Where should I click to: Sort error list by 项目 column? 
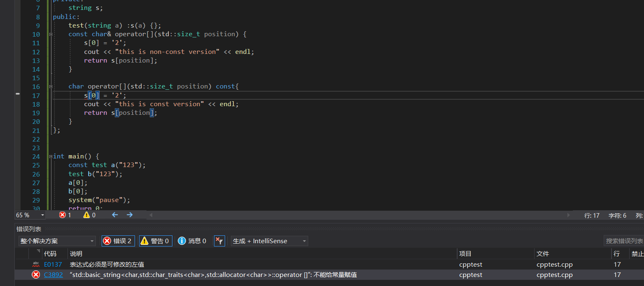tap(465, 254)
